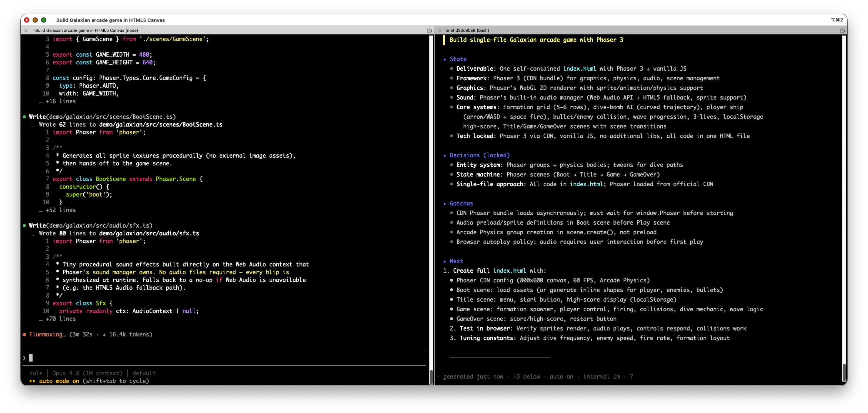Viewport: 868px width, 413px height.
Task: Click the 'Tuning constants' step
Action: [x=590, y=338]
